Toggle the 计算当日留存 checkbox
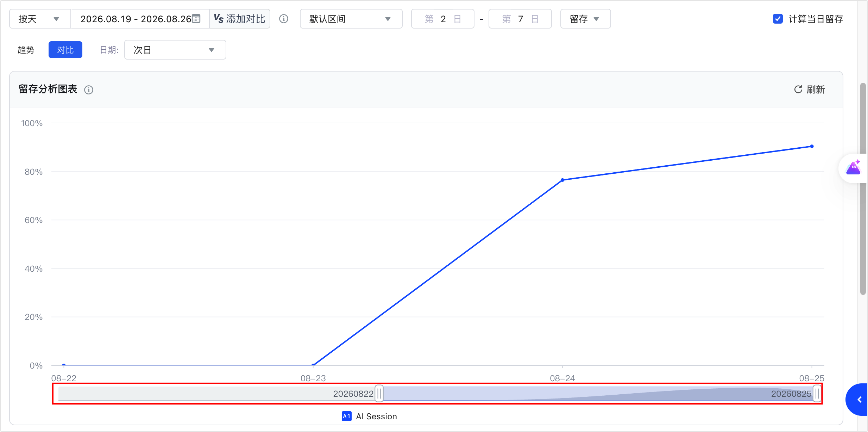This screenshot has width=868, height=432. (x=778, y=19)
